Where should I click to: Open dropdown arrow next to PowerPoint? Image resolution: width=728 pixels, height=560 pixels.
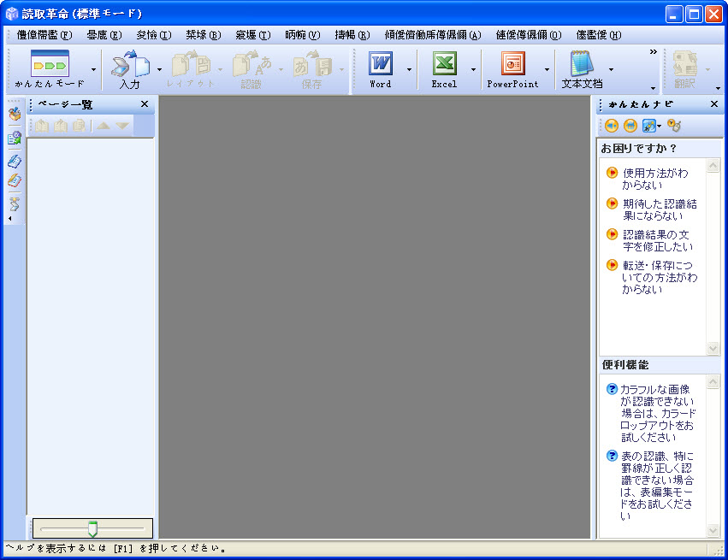[547, 70]
